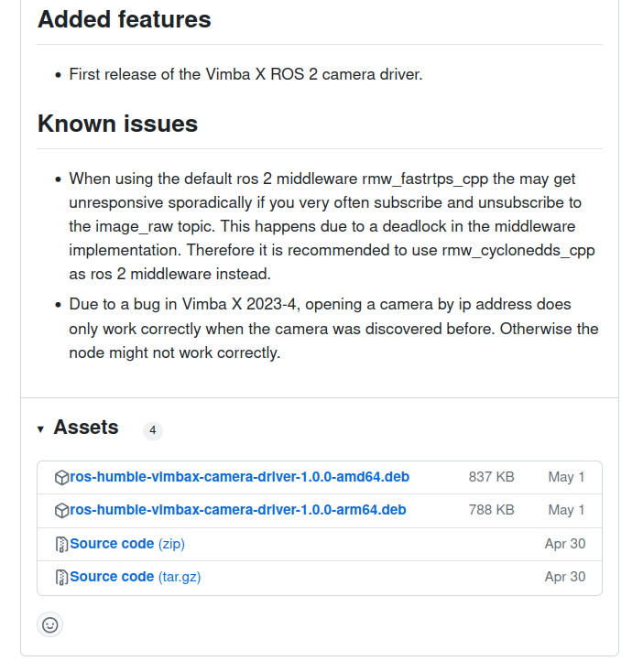Click package icon beside arm64.deb asset
The width and height of the screenshot is (643, 672).
pyautogui.click(x=61, y=511)
